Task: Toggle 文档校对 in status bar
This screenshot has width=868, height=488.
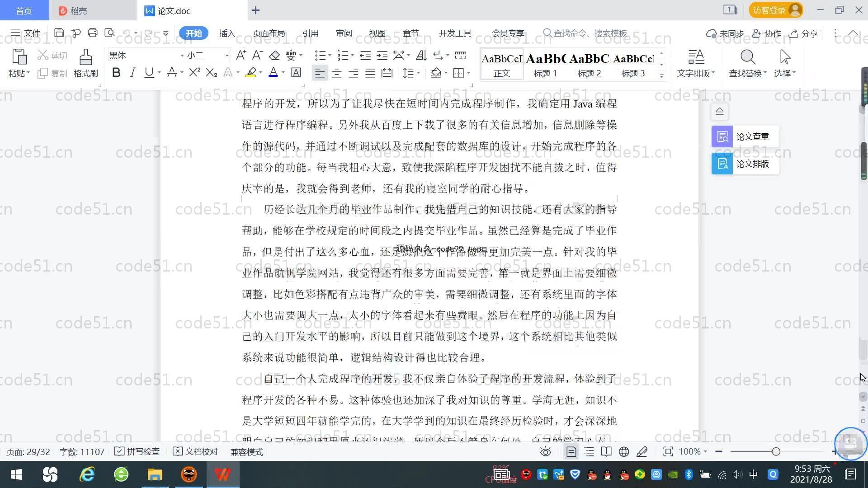Action: (196, 452)
